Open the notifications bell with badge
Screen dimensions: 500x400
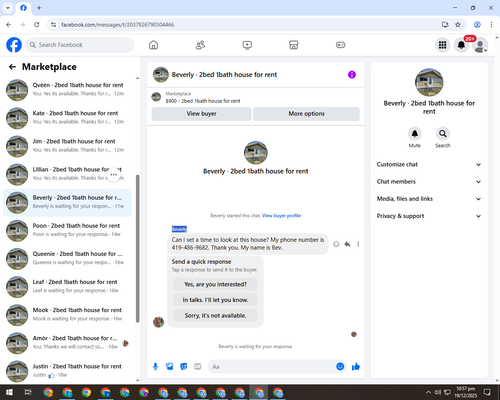461,45
